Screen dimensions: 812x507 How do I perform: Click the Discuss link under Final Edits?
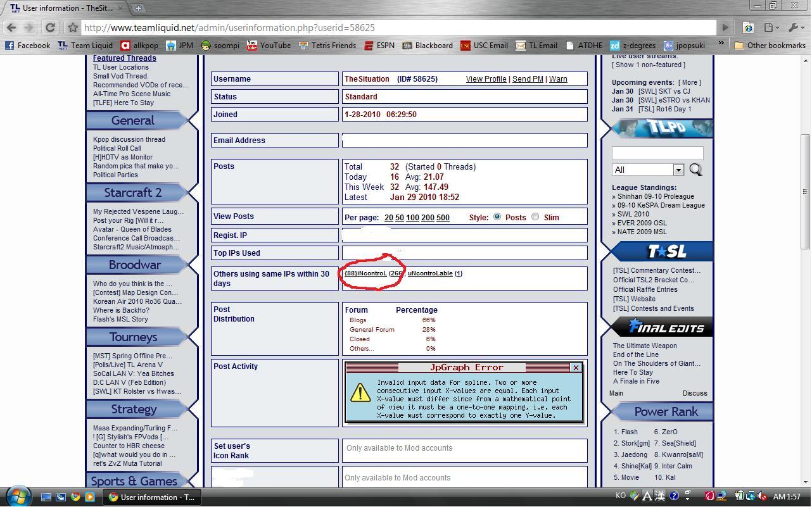coord(695,393)
